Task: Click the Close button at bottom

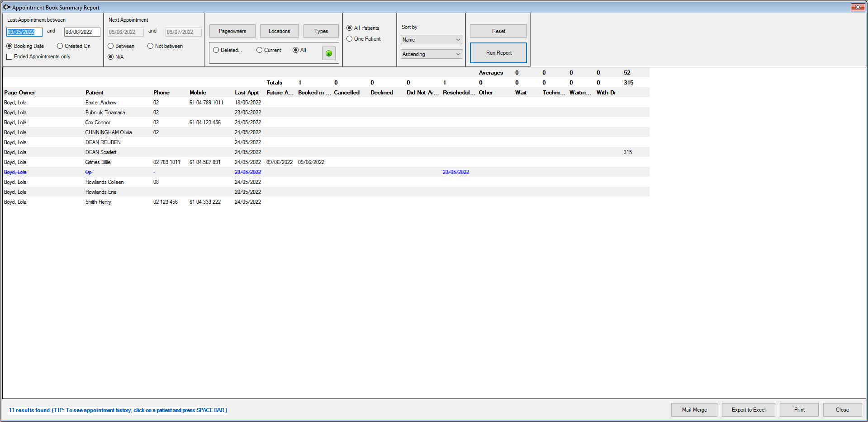Action: [x=842, y=410]
